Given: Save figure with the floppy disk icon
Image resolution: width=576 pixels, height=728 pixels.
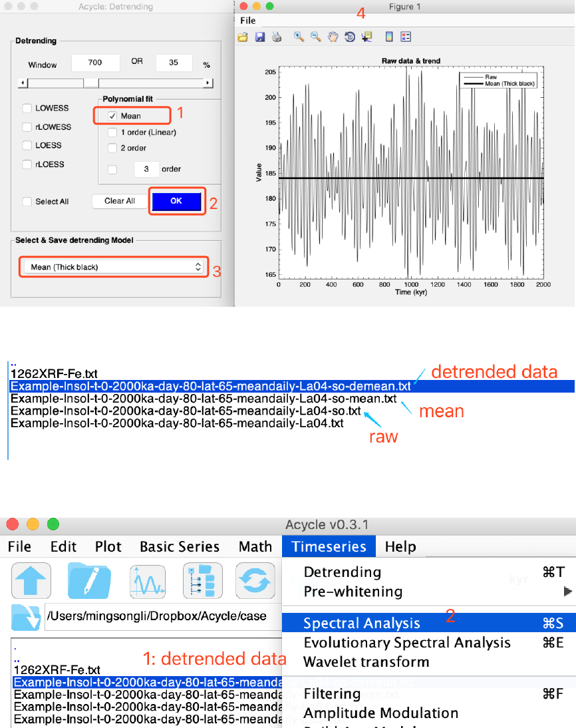Looking at the screenshot, I should (x=260, y=37).
